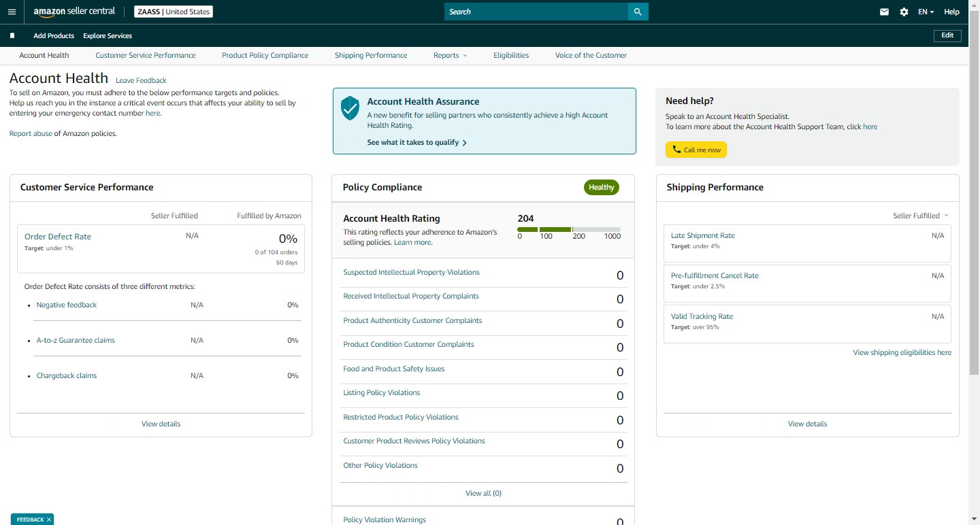Close the Feedback tab with its X
The width and height of the screenshot is (980, 525).
pos(49,520)
